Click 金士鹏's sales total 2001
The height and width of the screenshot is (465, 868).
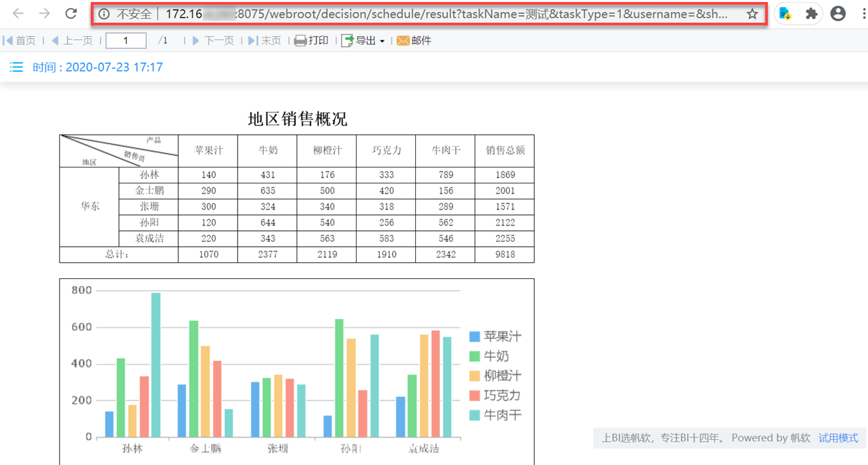[505, 191]
